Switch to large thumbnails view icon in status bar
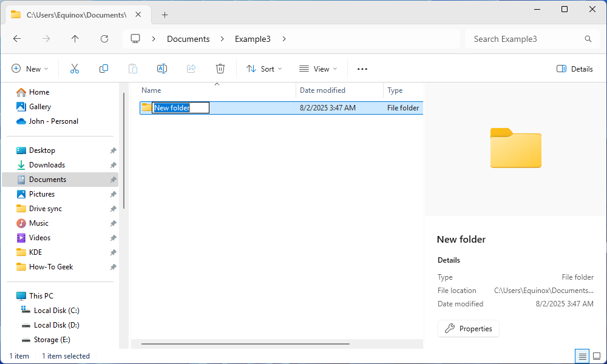The height and width of the screenshot is (364, 607). pyautogui.click(x=597, y=356)
